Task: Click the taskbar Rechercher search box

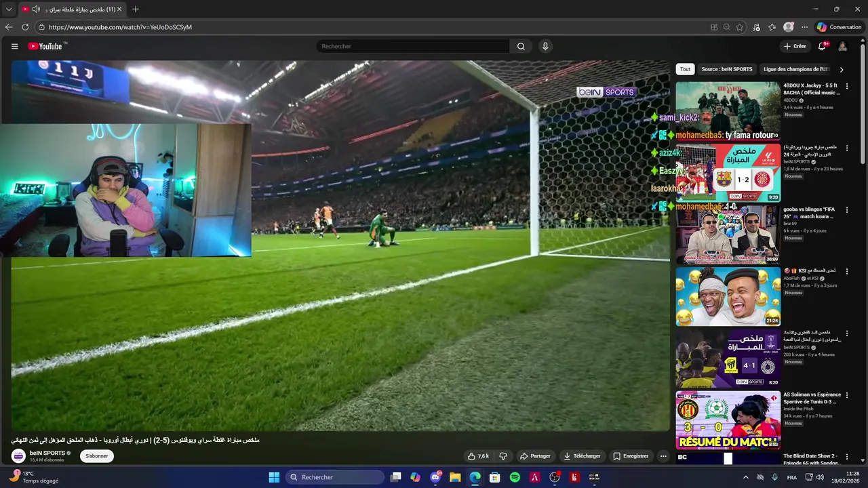Action: pos(335,477)
